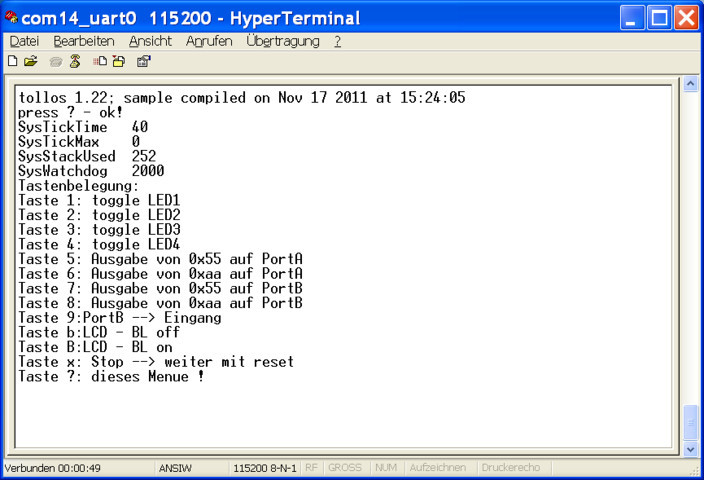Open the Ansicht menu

click(x=150, y=41)
